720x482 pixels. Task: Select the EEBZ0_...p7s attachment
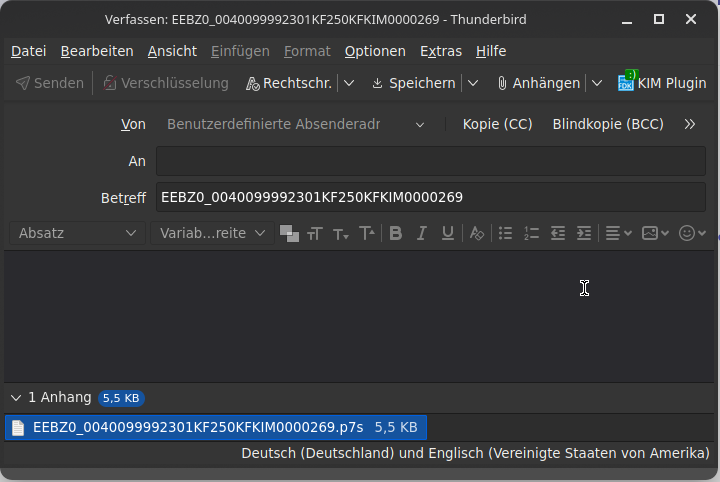[x=216, y=428]
